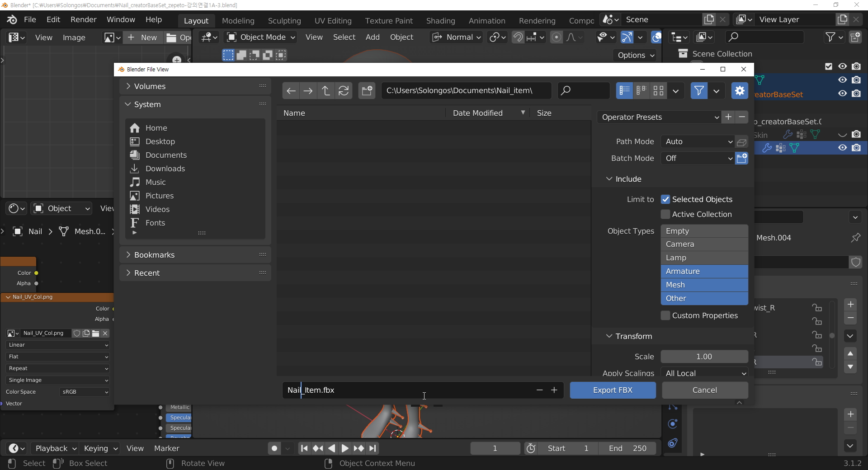This screenshot has width=868, height=470.
Task: Open Batch Mode dropdown
Action: [698, 159]
